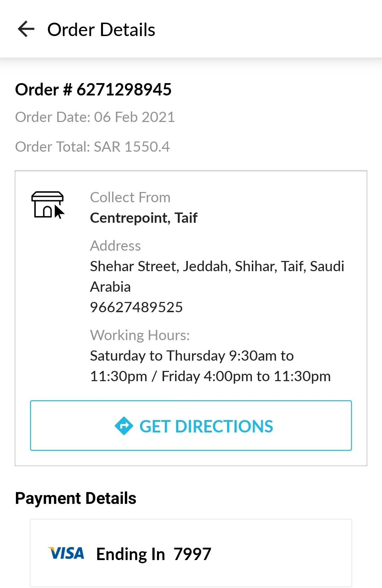
Task: Click the Shehar Street address text
Action: (x=217, y=266)
